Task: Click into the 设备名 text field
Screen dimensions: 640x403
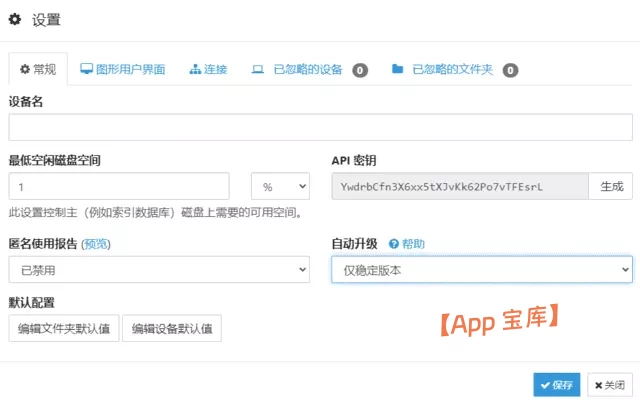Action: coord(320,128)
